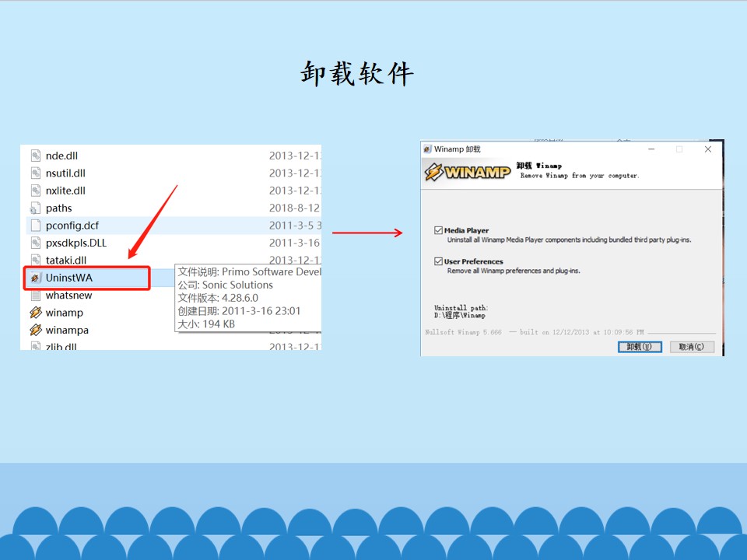Select the tataki.dll file entry

(65, 260)
